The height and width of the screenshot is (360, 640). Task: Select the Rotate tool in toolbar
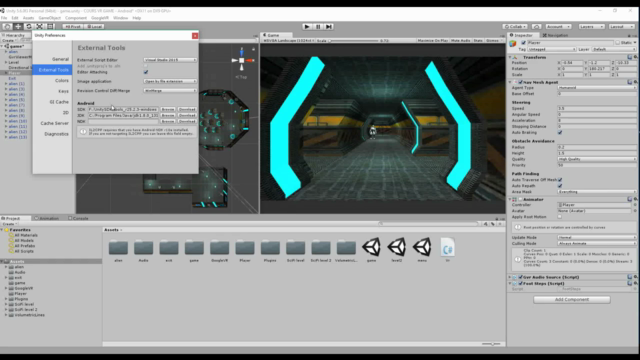29,27
